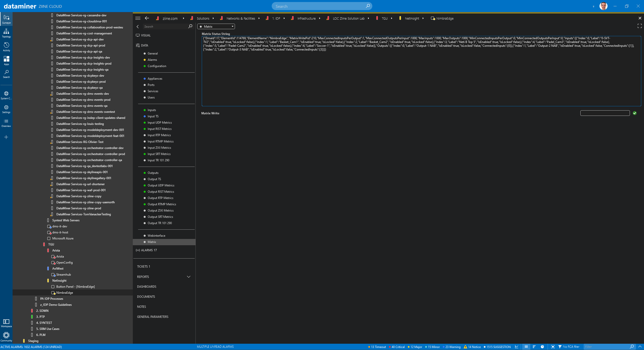
Task: Open the user profile avatar
Action: 603,6
